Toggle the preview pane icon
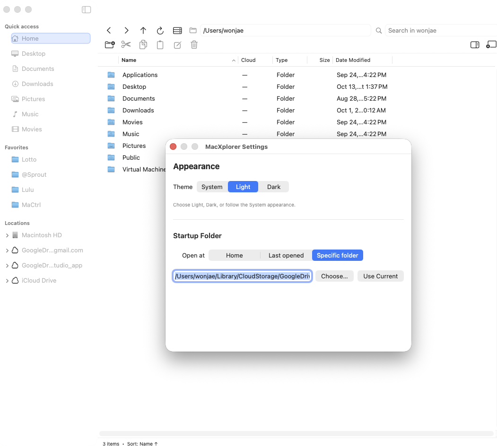Viewport: 497px width, 448px height. point(474,45)
